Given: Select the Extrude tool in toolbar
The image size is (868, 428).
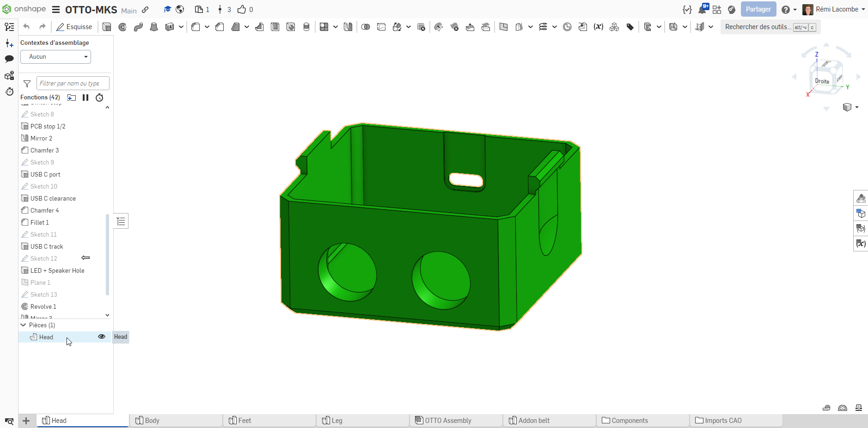Looking at the screenshot, I should 107,27.
